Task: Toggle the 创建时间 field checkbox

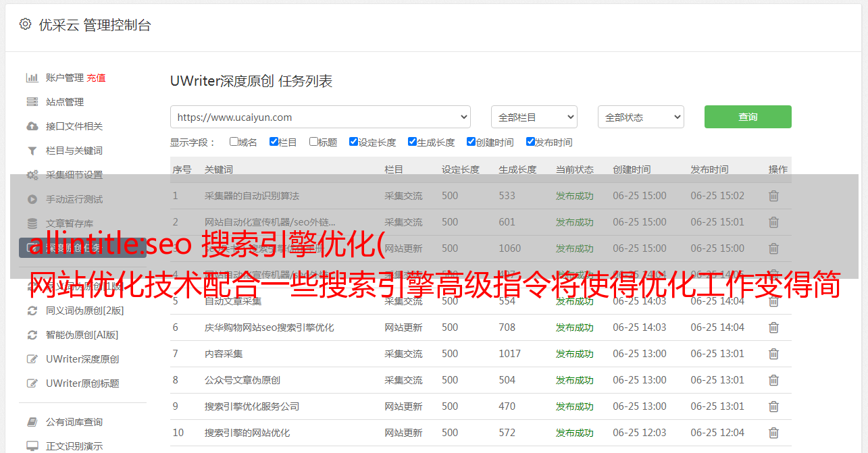Action: (471, 142)
